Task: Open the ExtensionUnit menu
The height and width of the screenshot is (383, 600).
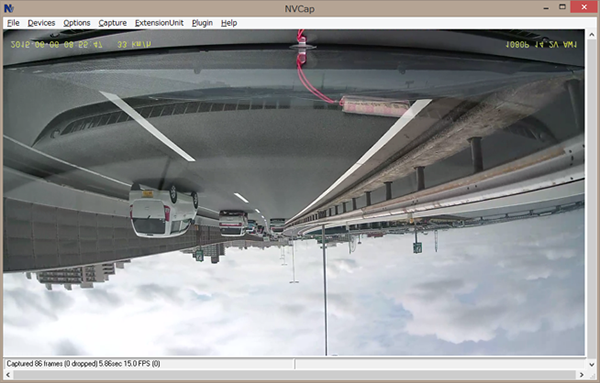Action: coord(159,23)
